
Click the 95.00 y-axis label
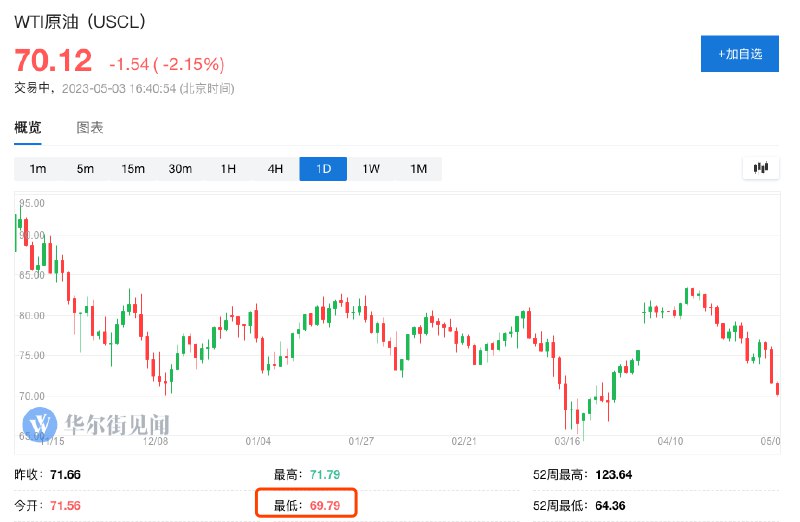32,203
